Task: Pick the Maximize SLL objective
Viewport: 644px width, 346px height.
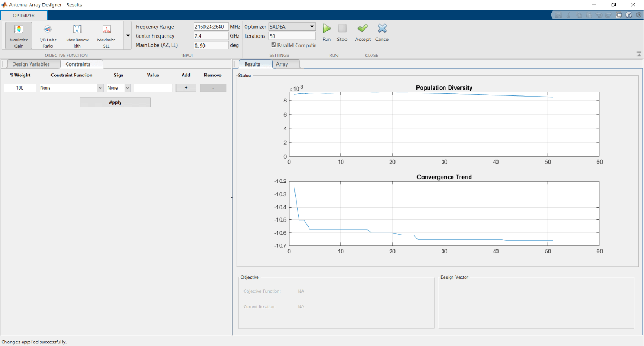Action: tap(106, 35)
